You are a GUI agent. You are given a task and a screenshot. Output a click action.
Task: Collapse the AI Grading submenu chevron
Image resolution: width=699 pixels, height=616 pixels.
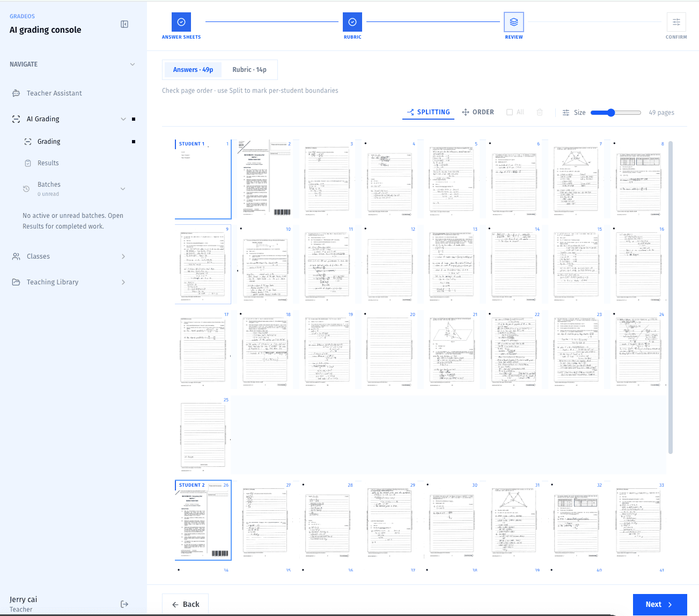(x=123, y=119)
